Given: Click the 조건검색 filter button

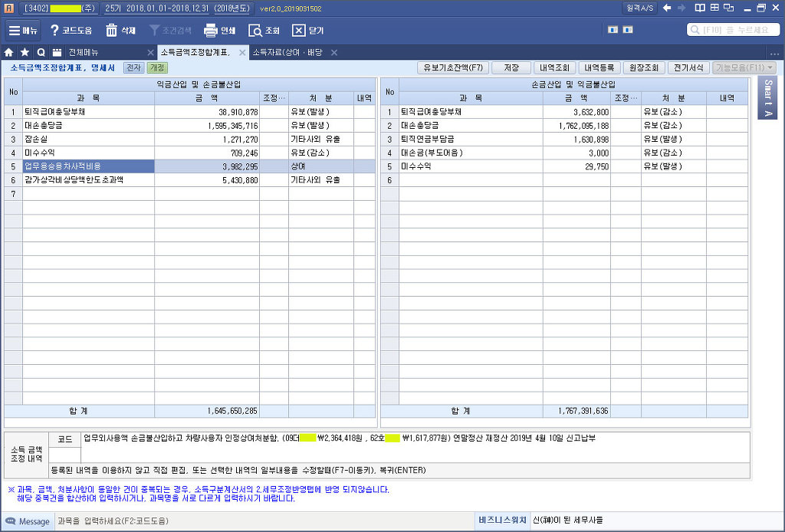Looking at the screenshot, I should pyautogui.click(x=171, y=31).
